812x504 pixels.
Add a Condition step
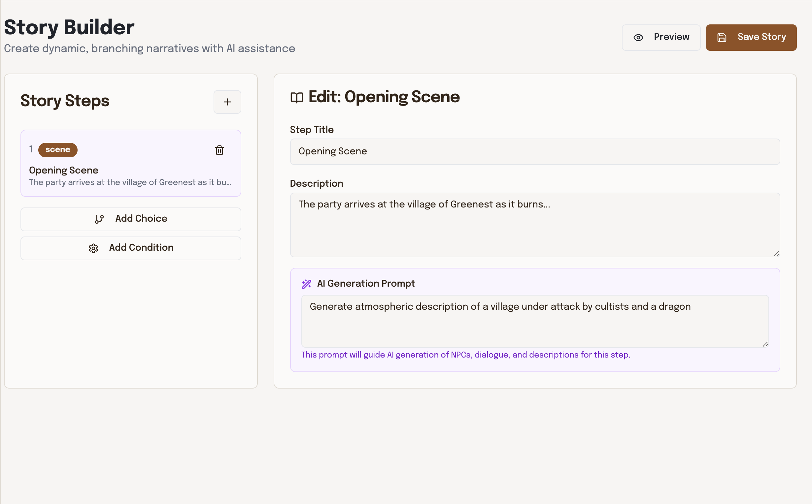tap(131, 248)
